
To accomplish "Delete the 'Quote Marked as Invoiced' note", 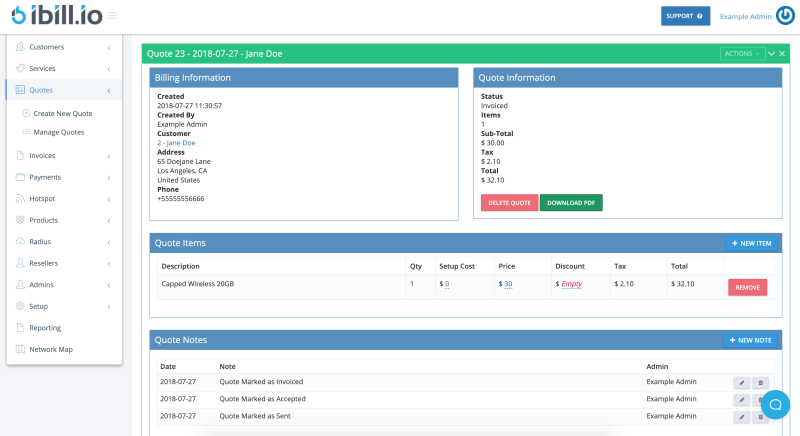I will (x=760, y=382).
